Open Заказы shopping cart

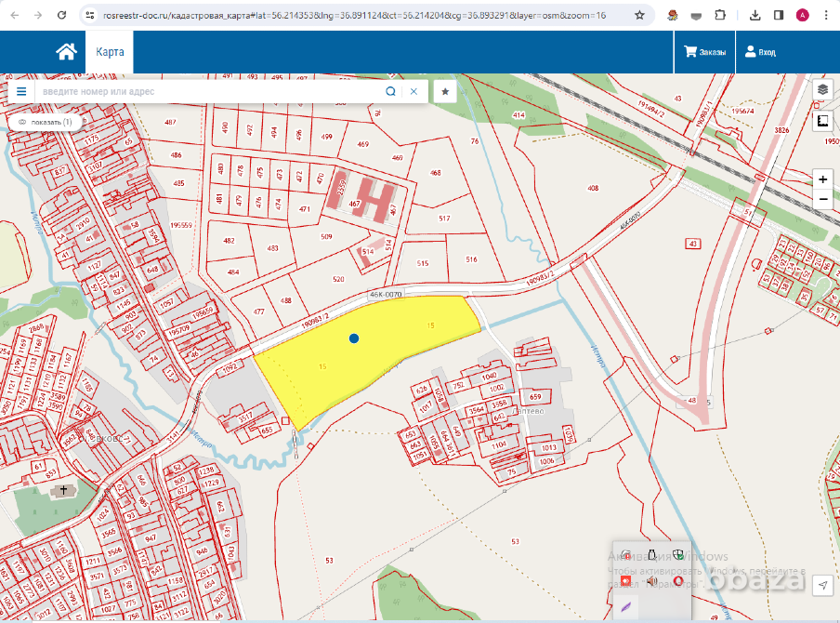click(x=705, y=52)
